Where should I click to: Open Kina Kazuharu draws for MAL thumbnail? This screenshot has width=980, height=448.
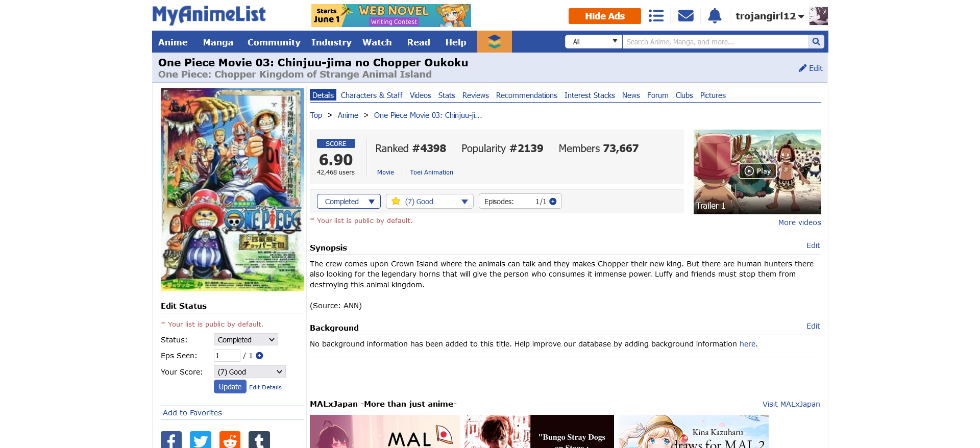tap(694, 431)
